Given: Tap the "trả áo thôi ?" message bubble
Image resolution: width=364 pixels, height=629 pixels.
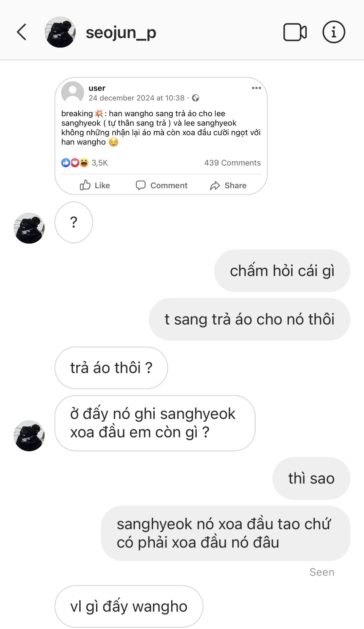Looking at the screenshot, I should point(111,368).
